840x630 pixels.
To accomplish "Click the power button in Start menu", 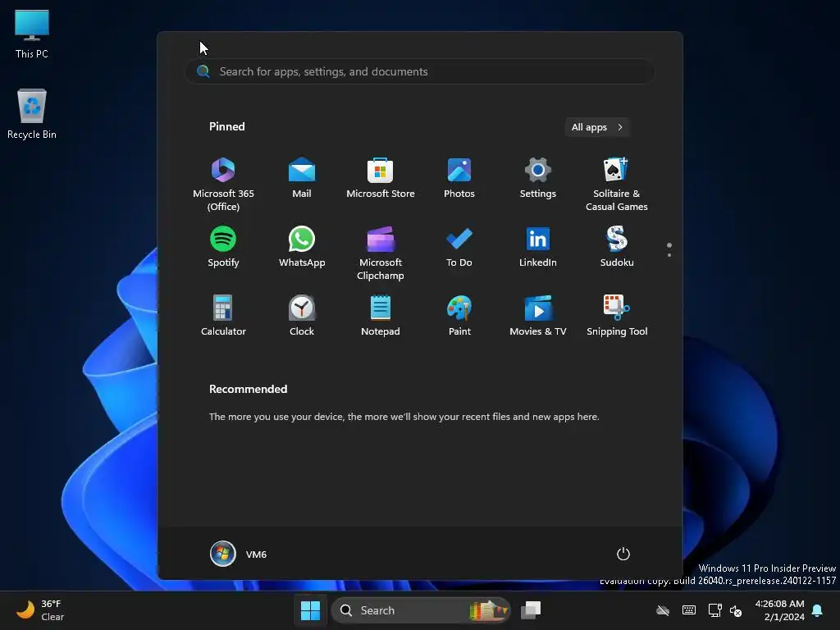I will point(623,554).
